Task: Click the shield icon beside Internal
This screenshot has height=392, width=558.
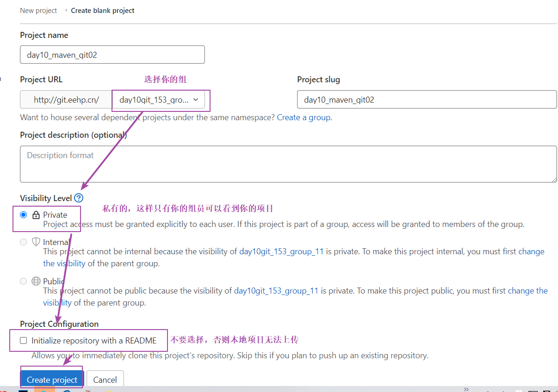Action: pos(36,242)
